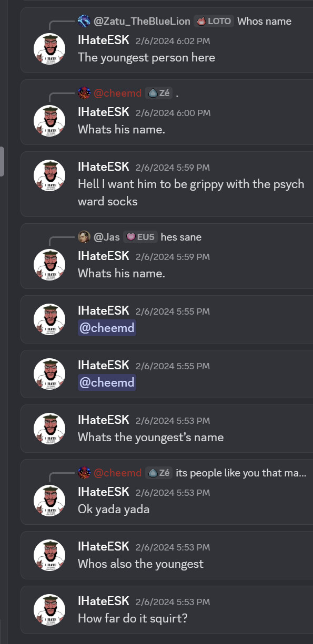313x644 pixels.
Task: Click IHateESK username on 'Ok yada yada'
Action: (104, 491)
